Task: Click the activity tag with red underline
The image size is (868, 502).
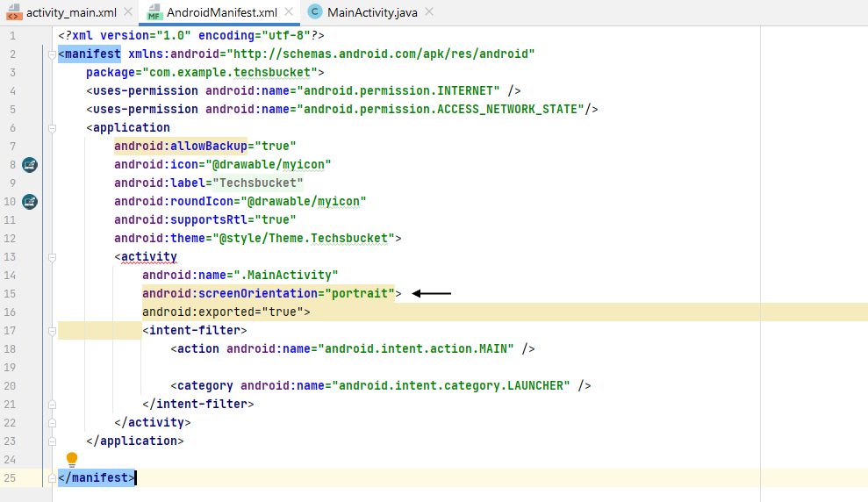Action: point(149,257)
